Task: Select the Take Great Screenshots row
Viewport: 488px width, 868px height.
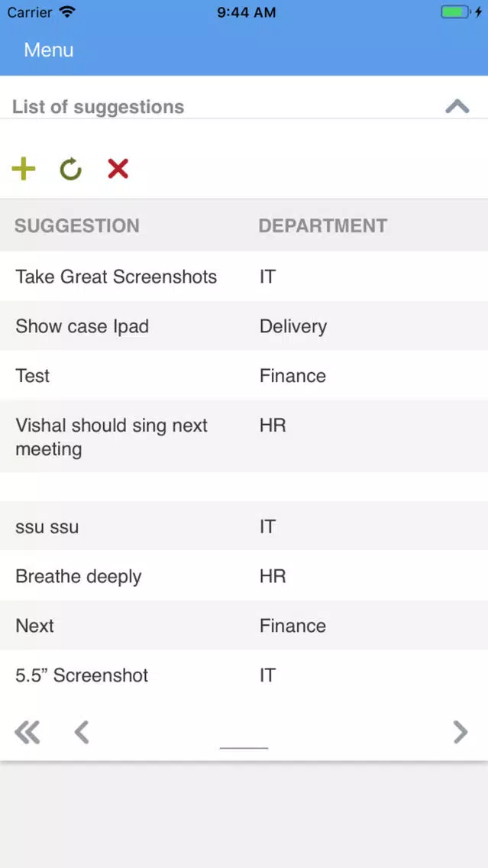Action: pyautogui.click(x=244, y=277)
